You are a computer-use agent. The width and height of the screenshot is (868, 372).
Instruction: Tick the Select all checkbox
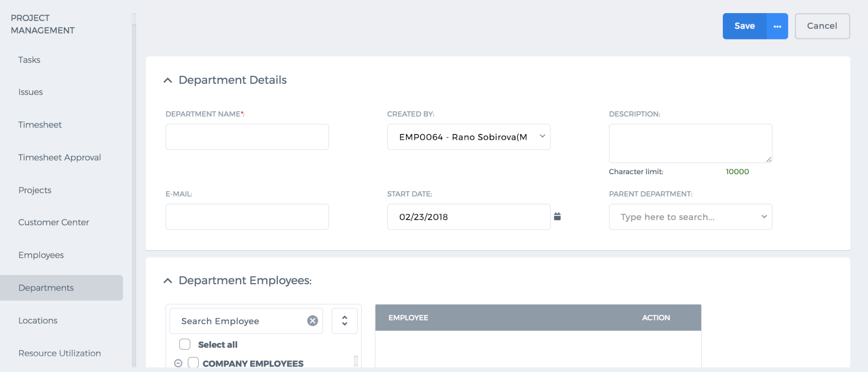pyautogui.click(x=185, y=344)
